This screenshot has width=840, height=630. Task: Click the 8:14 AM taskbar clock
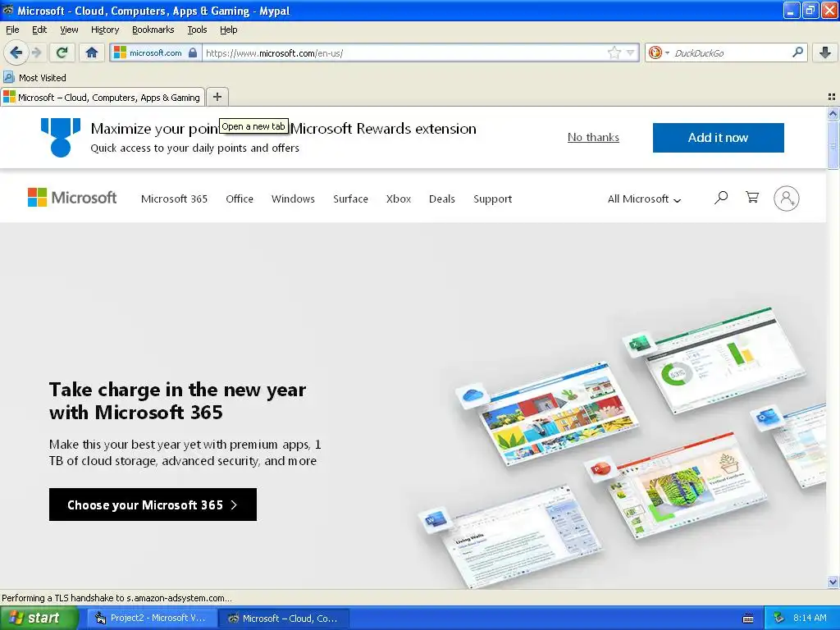click(x=810, y=618)
